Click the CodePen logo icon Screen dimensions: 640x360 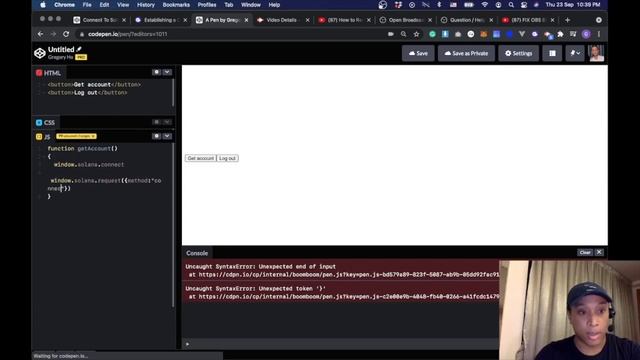click(x=40, y=53)
